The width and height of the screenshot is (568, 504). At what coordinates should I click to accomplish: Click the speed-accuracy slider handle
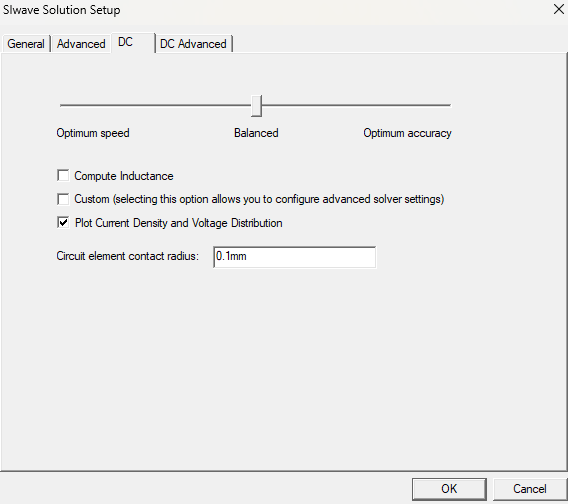256,106
